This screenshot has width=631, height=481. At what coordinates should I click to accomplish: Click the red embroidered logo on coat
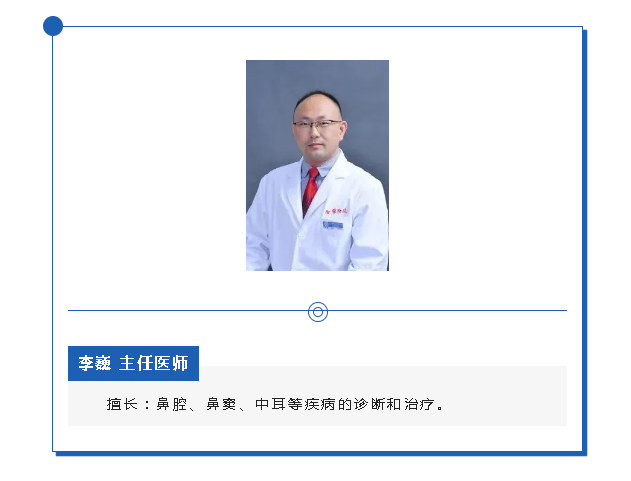(337, 211)
